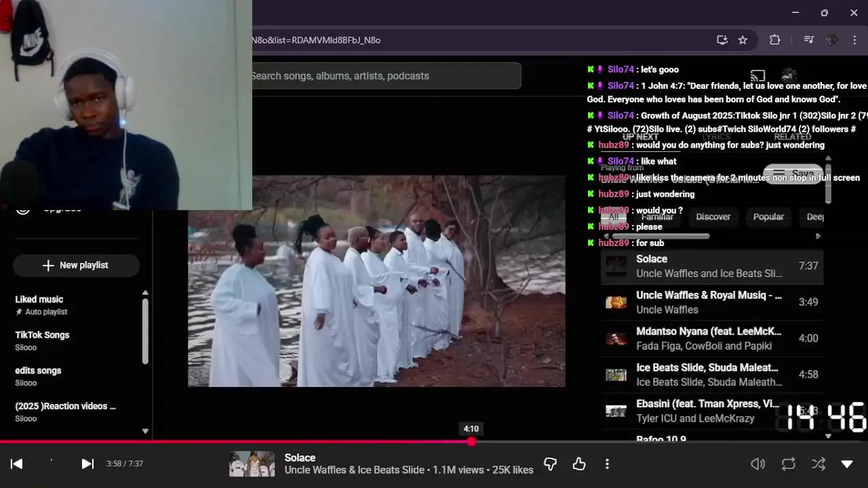
Task: Open the Liked music auto playlist
Action: click(x=39, y=305)
